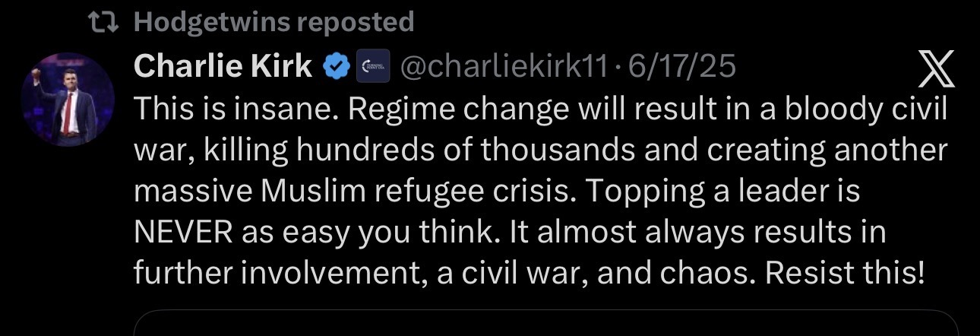Open the @charliekirk11 handle link

503,68
